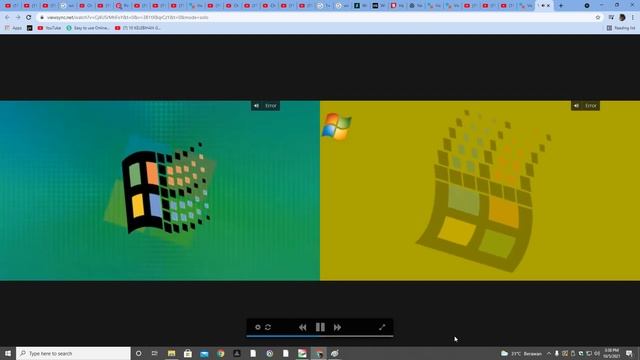
Task: Open the Easy to use Online bookmark
Action: point(88,28)
